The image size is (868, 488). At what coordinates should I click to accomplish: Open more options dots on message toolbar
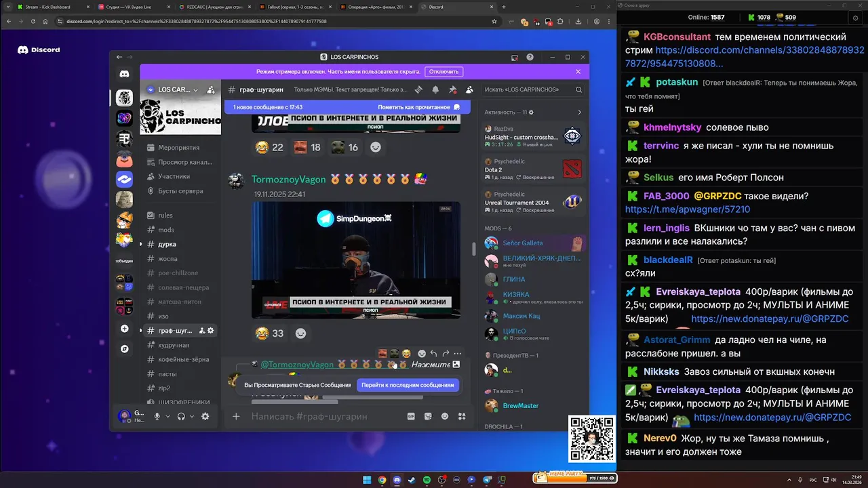pos(458,354)
